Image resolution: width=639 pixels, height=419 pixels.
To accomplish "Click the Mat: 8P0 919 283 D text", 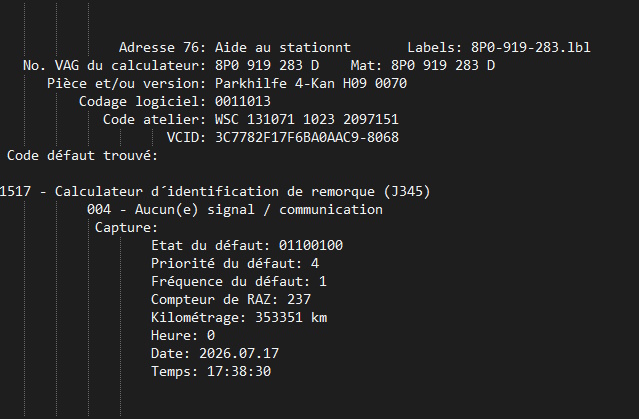I will click(423, 66).
